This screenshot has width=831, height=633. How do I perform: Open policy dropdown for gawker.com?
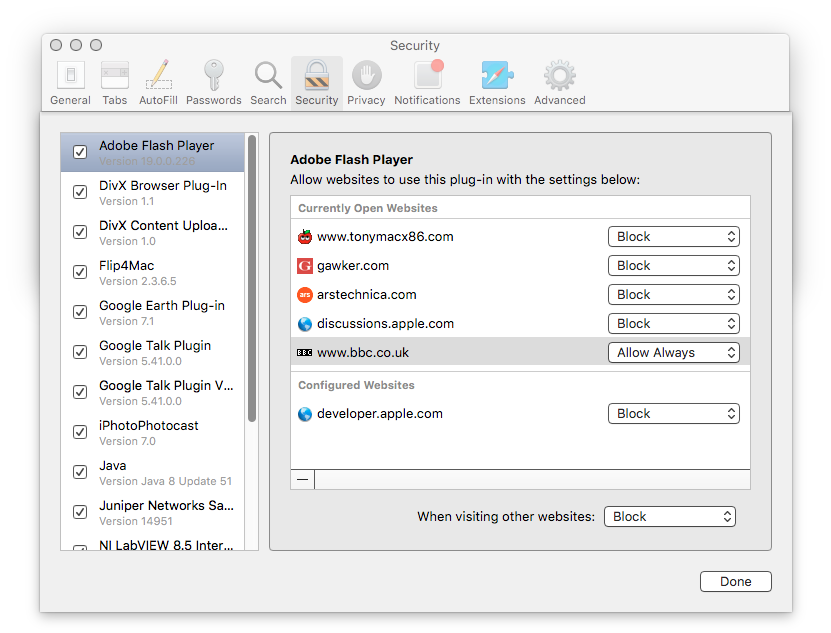point(674,266)
